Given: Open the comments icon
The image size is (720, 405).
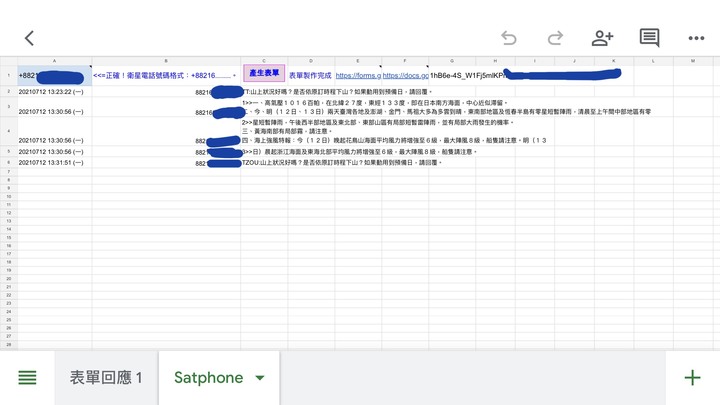Looking at the screenshot, I should 649,38.
